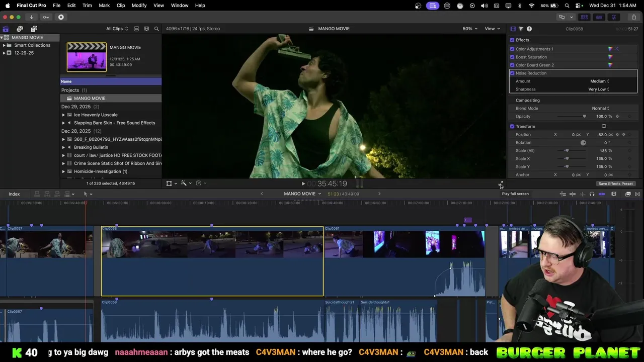
Task: Uncheck Boost Saturation effect
Action: (x=512, y=57)
